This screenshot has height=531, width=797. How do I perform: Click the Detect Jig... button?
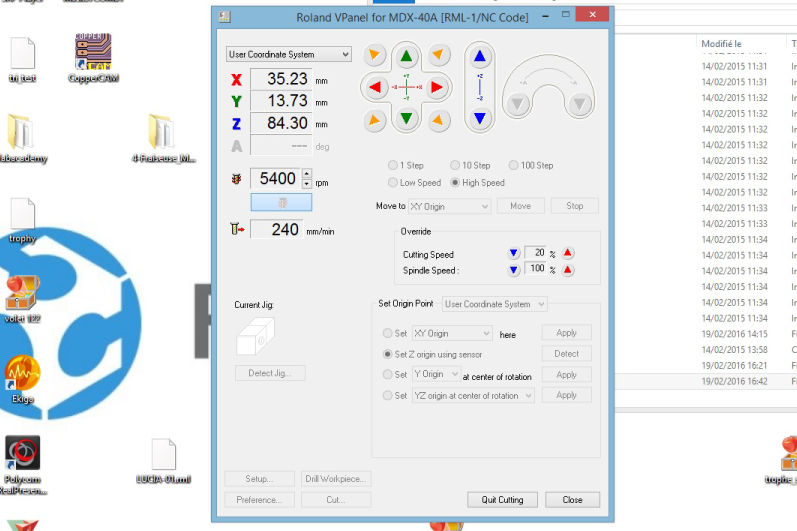270,373
